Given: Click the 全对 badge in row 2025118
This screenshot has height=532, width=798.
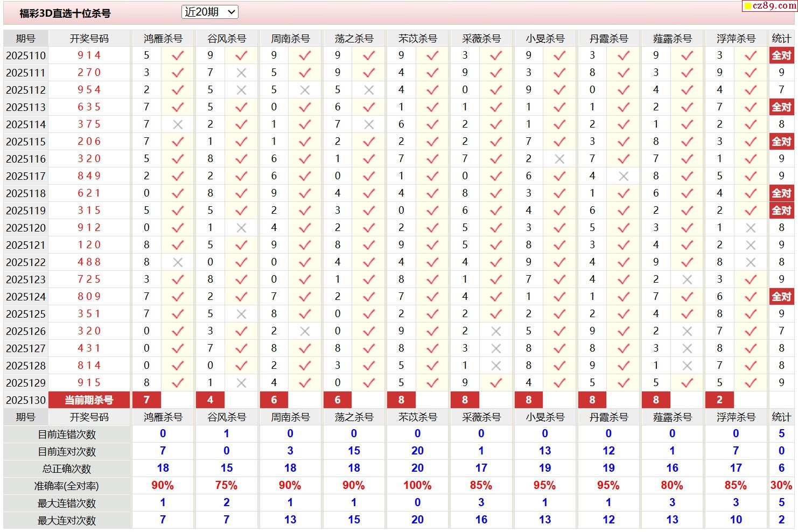Looking at the screenshot, I should pos(781,193).
